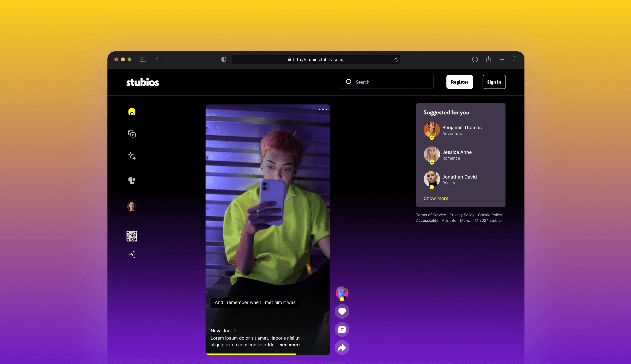Screen dimensions: 631x364
Task: Focus the Search input field
Action: tap(387, 82)
